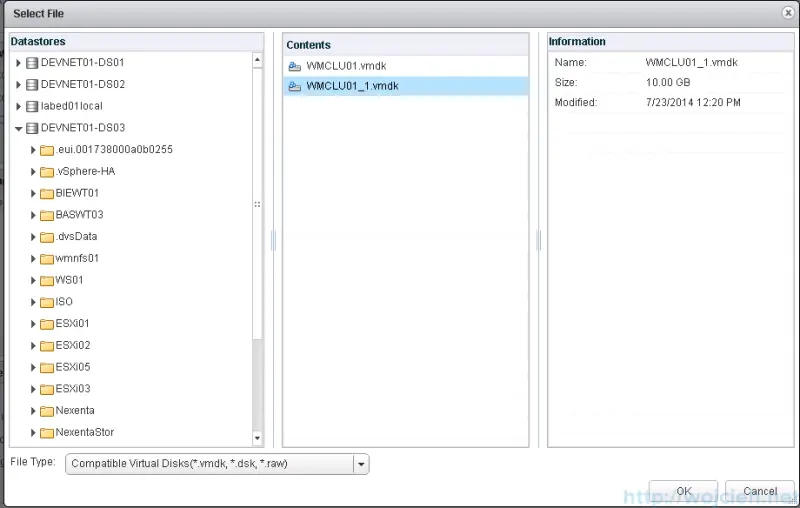Select the NexentaStor folder label
The width and height of the screenshot is (800, 508).
pyautogui.click(x=85, y=433)
